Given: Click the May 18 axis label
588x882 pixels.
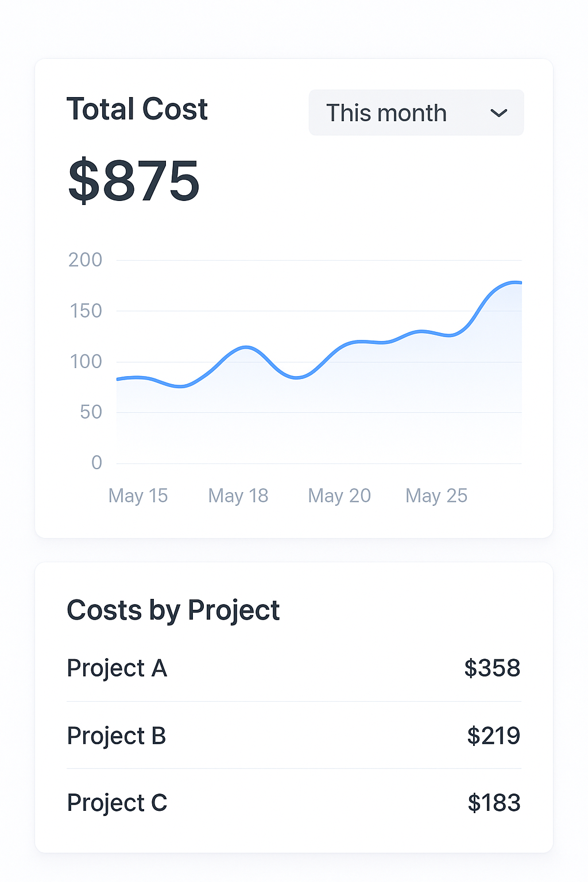Looking at the screenshot, I should coord(238,496).
